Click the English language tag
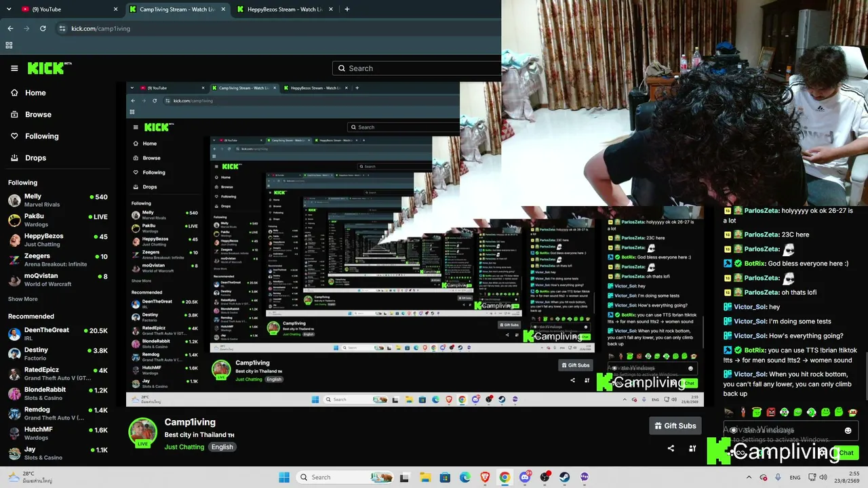Screen dimensions: 868x488 click(x=222, y=447)
